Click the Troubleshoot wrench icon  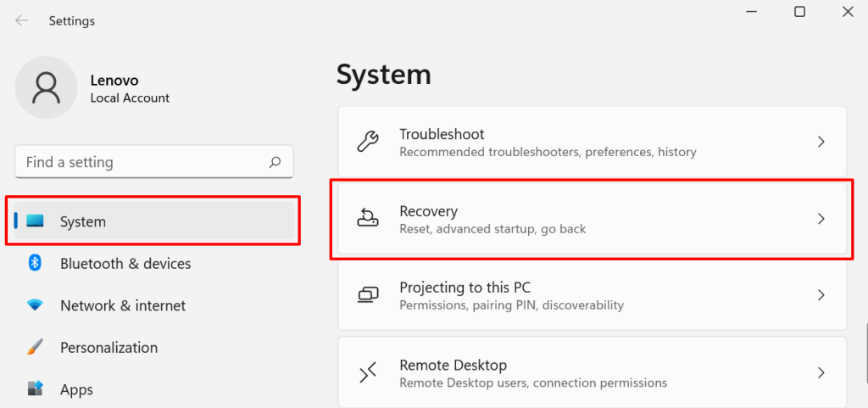[368, 142]
